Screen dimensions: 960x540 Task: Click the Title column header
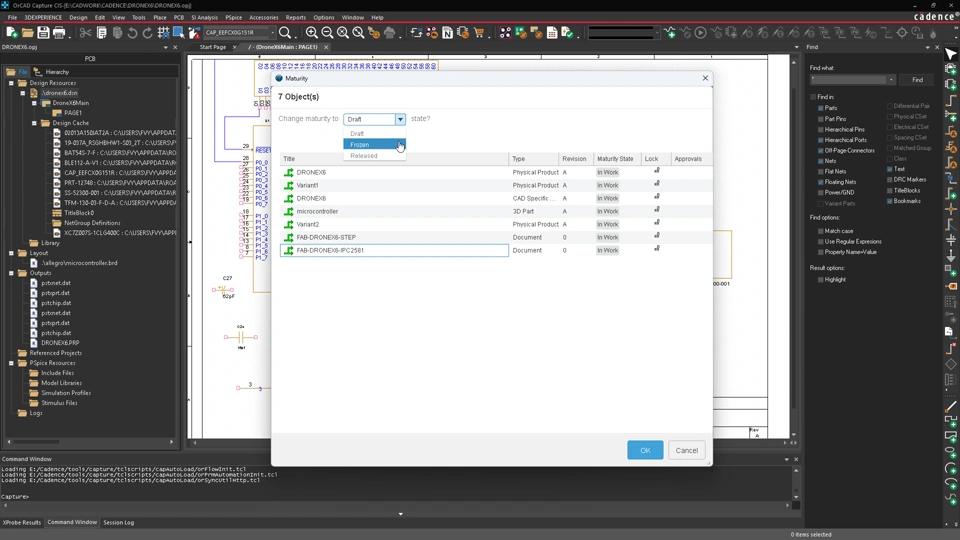[394, 159]
